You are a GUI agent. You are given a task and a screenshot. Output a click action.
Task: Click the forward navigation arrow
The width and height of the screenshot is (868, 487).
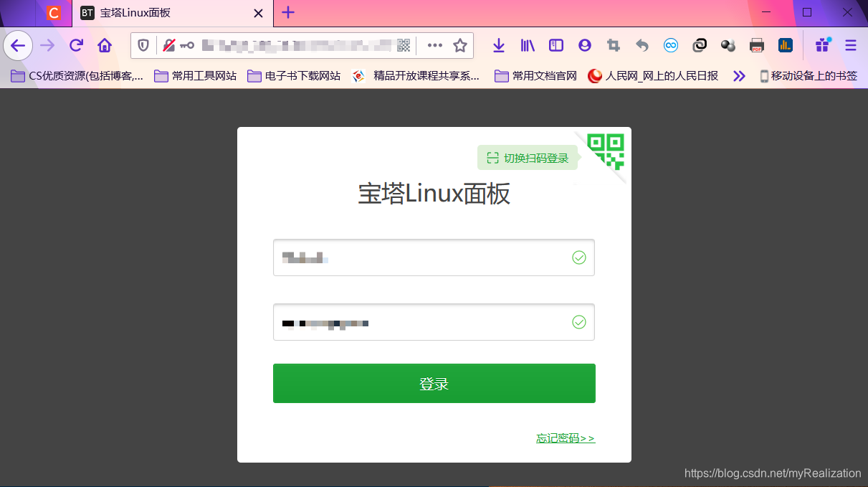[x=47, y=46]
